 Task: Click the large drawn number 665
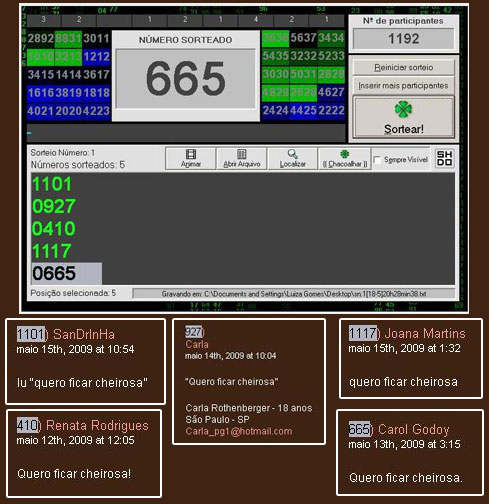186,79
